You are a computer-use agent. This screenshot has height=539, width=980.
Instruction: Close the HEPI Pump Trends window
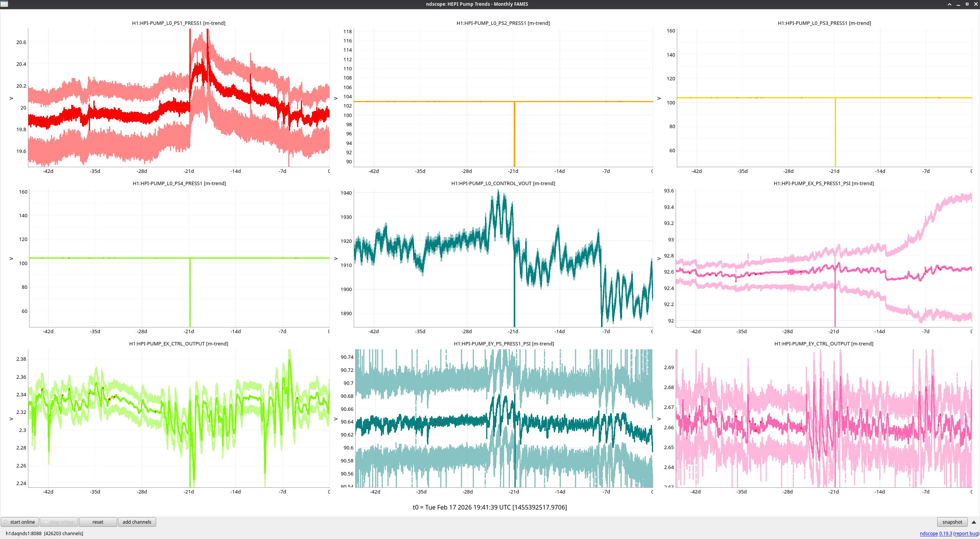coord(975,4)
